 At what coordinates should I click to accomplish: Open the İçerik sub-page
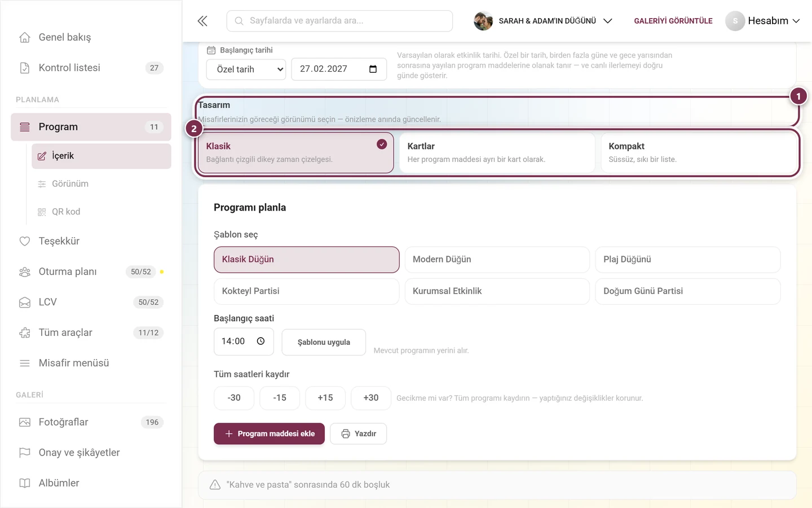click(x=101, y=156)
